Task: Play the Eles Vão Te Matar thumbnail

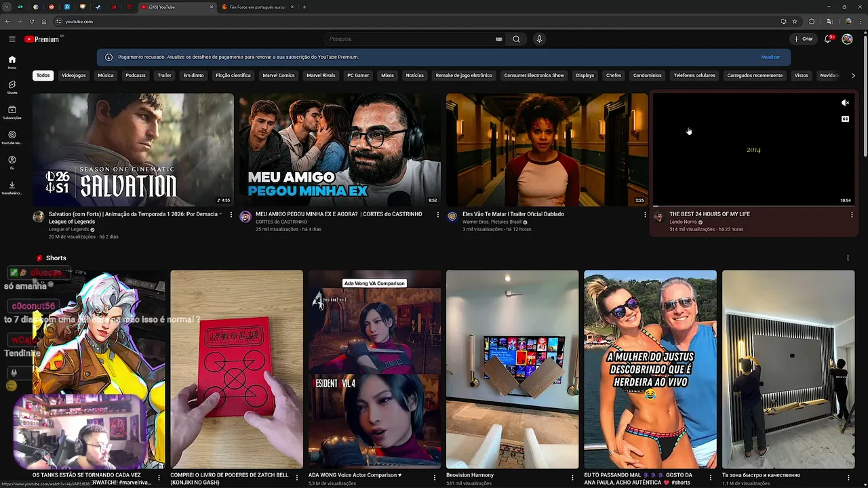Action: coord(547,150)
